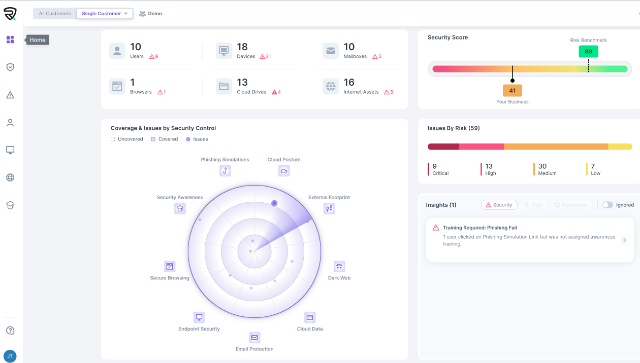The width and height of the screenshot is (640, 363).
Task: Click the company logo in top-left
Action: tap(10, 13)
